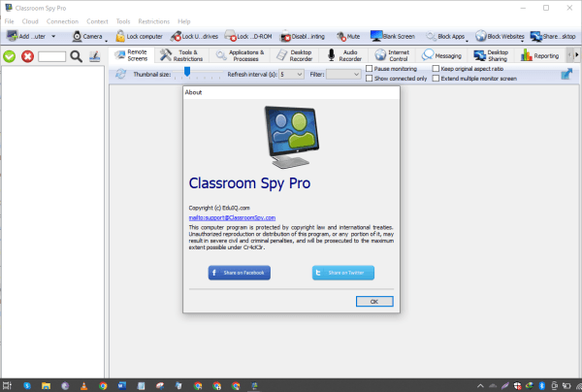Switch to the Internet Control tab

(x=392, y=55)
